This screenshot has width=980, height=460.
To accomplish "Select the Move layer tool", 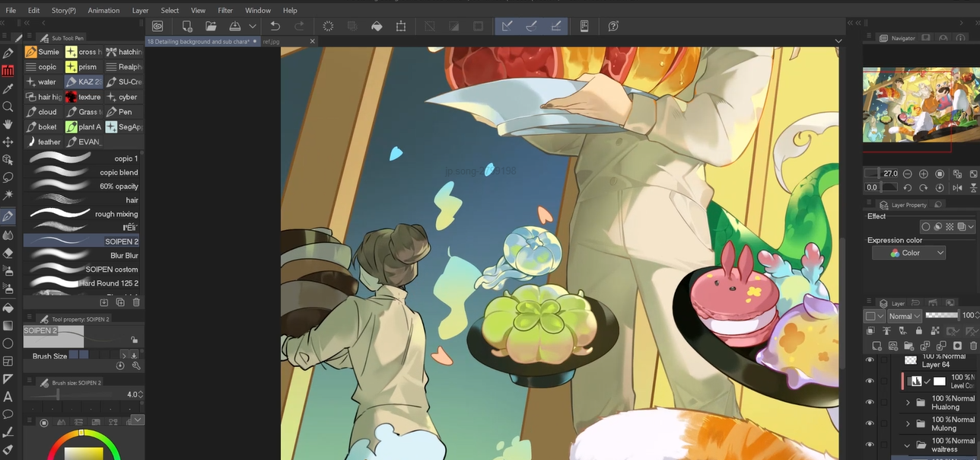I will (x=8, y=142).
